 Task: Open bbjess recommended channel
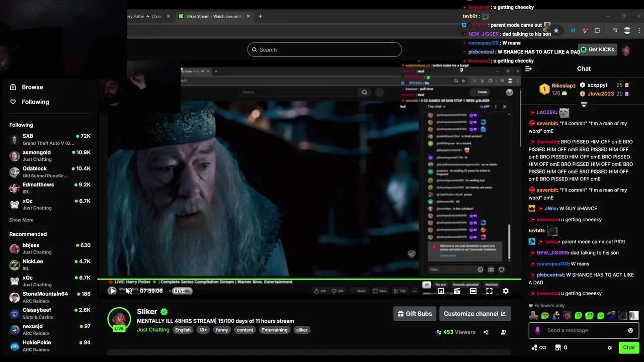[x=50, y=248]
